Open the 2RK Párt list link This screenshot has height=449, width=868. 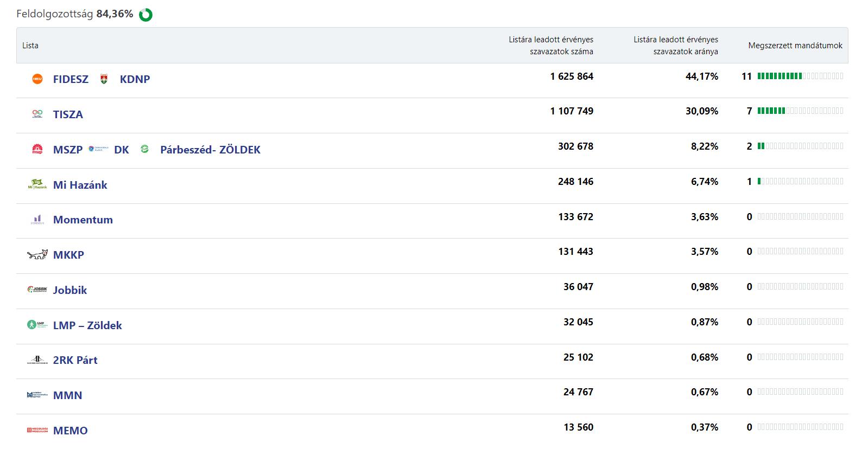coord(75,360)
